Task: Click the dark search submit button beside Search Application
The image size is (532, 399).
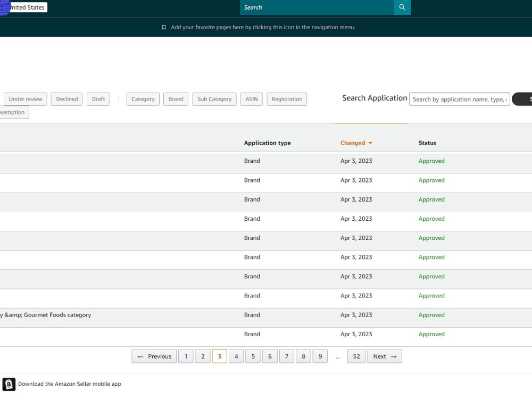Action: [x=522, y=99]
